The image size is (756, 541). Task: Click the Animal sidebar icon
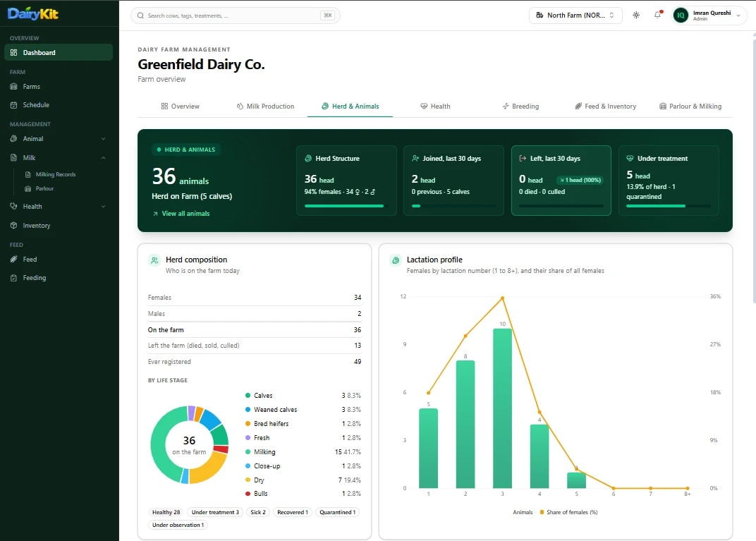(x=13, y=139)
